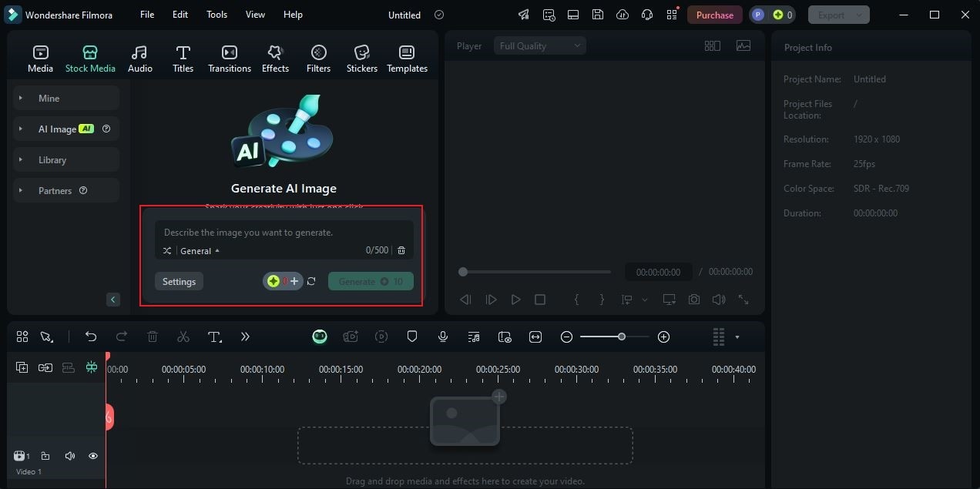Screen dimensions: 980x489
Task: Click the Export button
Action: point(831,15)
